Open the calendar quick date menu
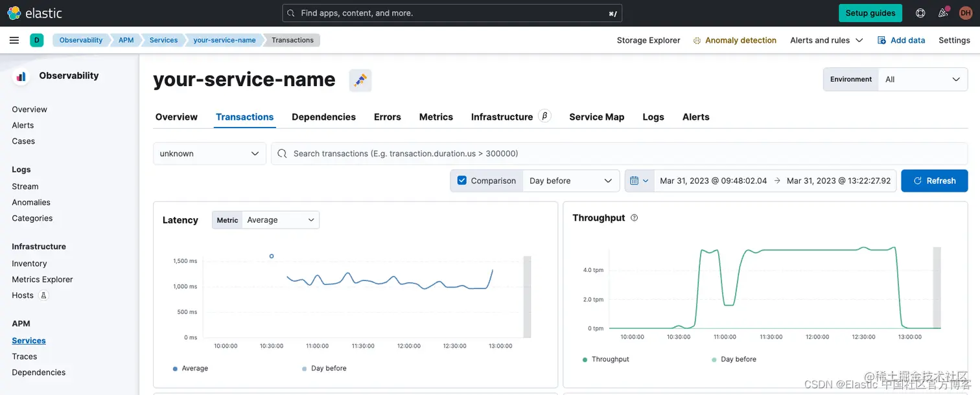The height and width of the screenshot is (395, 980). (639, 181)
